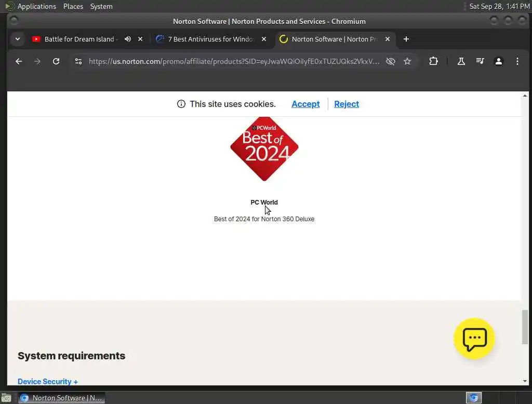The width and height of the screenshot is (532, 404).
Task: Click the Norton Software taskbar window button
Action: 61,398
